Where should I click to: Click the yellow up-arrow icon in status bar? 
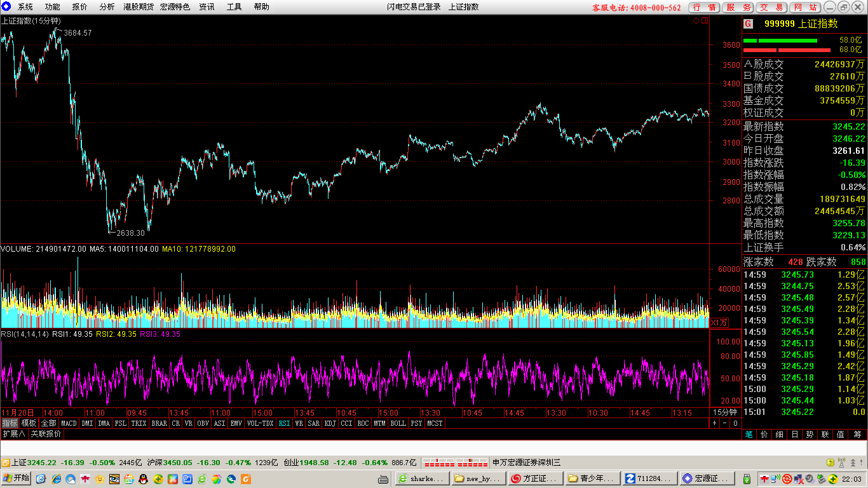831,463
